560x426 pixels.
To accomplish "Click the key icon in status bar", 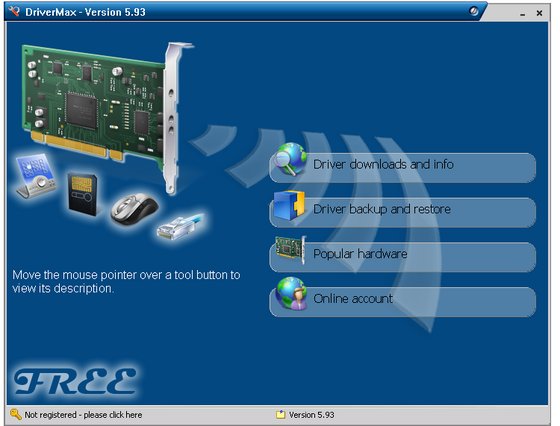I will tap(16, 414).
